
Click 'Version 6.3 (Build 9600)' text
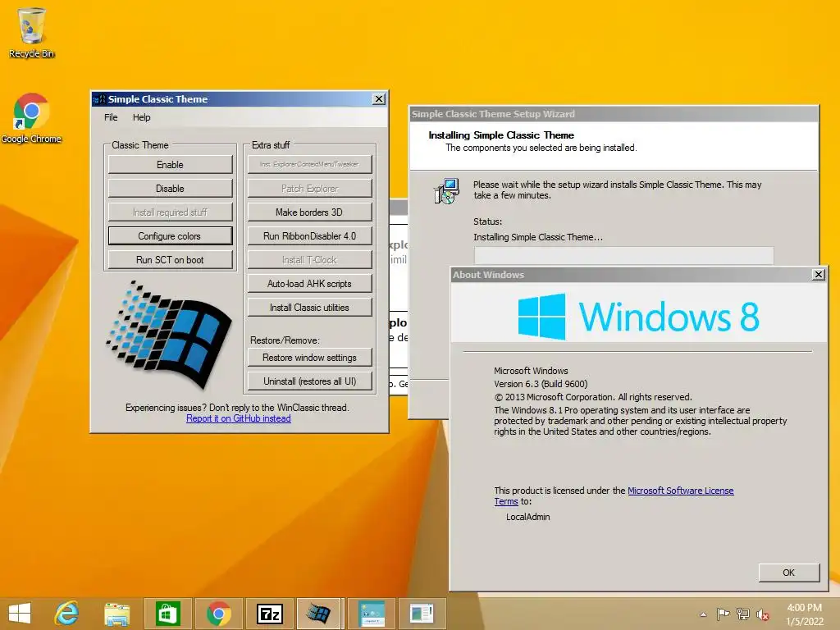coord(541,384)
